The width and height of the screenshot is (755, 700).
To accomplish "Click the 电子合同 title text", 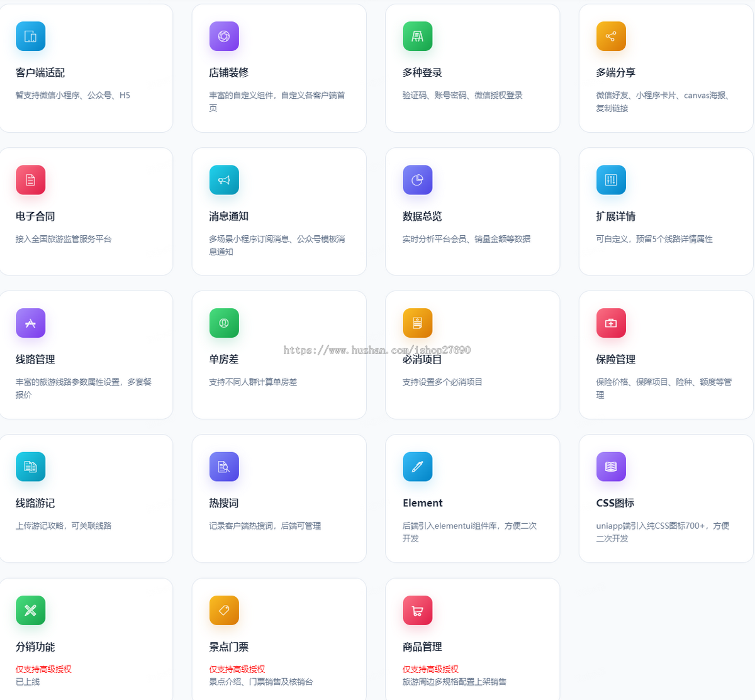I will point(35,216).
